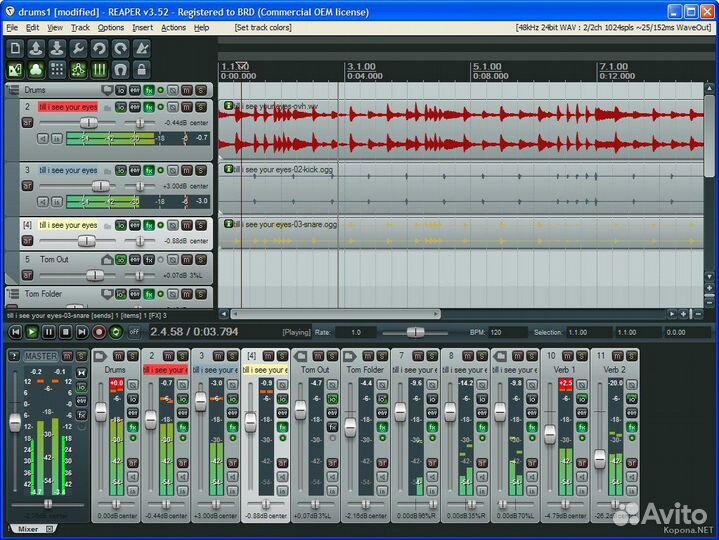
Task: Click the Play transport button
Action: pos(32,332)
